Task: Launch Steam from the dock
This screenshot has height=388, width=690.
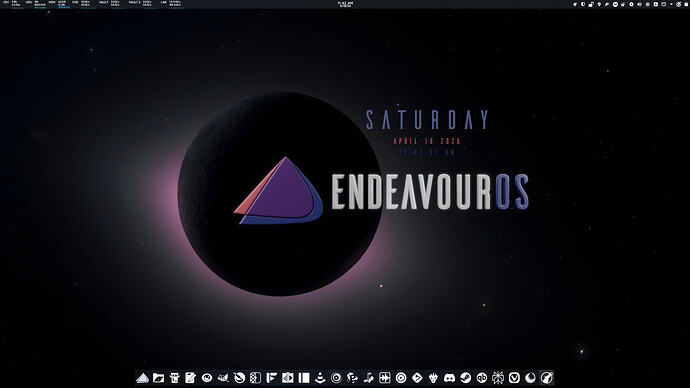Action: (466, 377)
